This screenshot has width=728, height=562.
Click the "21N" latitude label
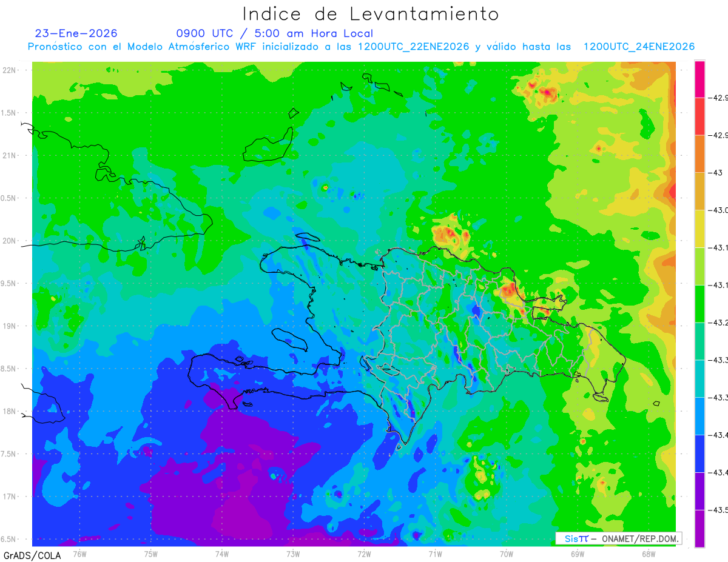pos(9,155)
